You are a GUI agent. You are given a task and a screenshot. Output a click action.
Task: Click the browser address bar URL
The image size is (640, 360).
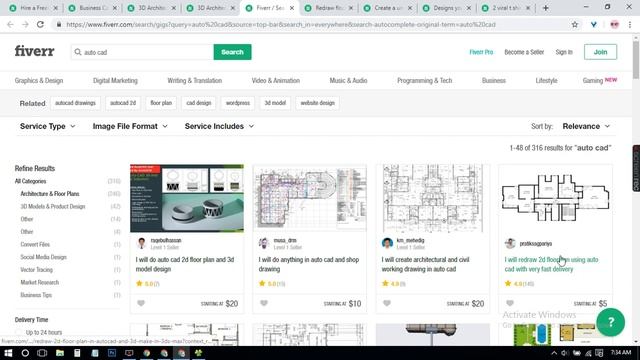[x=281, y=24]
